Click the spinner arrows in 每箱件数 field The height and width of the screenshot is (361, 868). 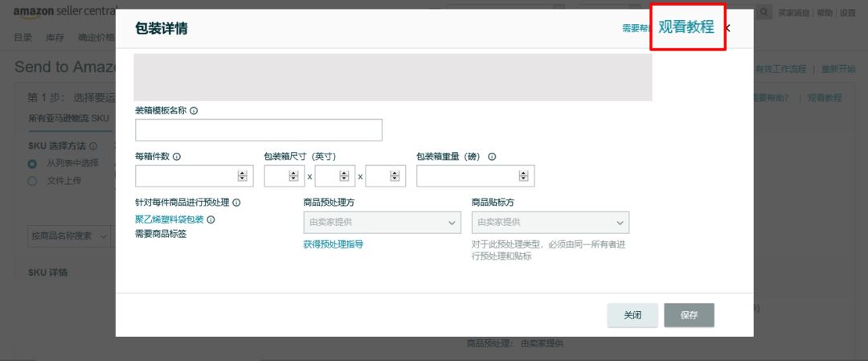pyautogui.click(x=243, y=176)
